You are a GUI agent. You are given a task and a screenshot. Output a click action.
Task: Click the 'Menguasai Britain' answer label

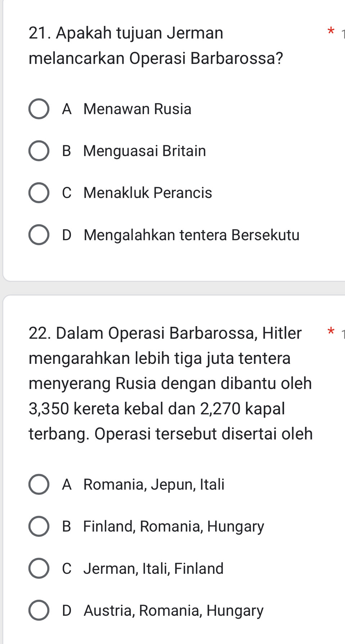pyautogui.click(x=144, y=151)
